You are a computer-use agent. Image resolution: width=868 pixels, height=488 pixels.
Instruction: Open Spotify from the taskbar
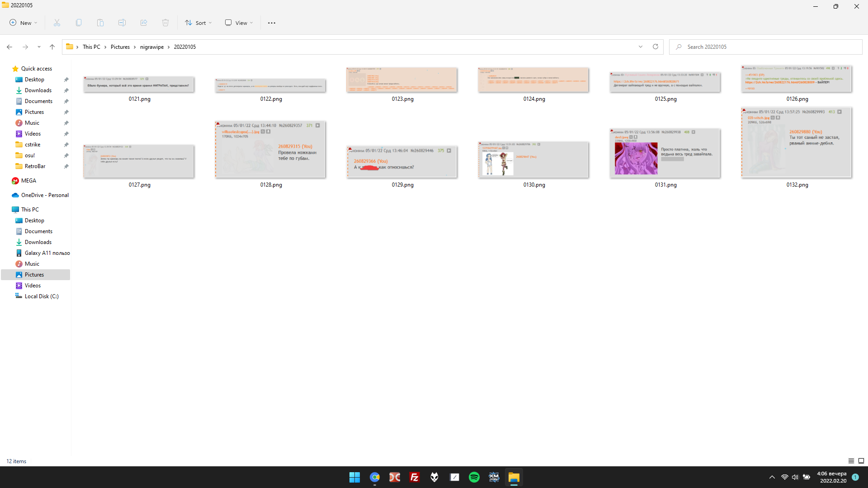474,477
